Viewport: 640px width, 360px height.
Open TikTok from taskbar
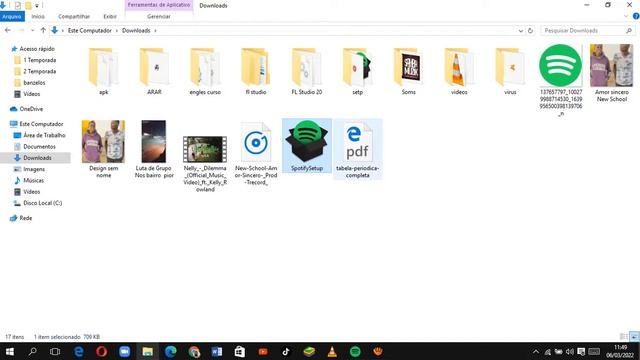286,351
